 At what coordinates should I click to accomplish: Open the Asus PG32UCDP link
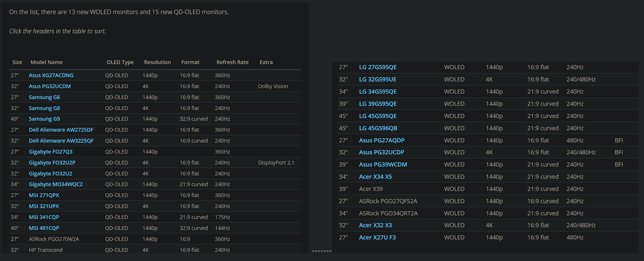coord(381,152)
